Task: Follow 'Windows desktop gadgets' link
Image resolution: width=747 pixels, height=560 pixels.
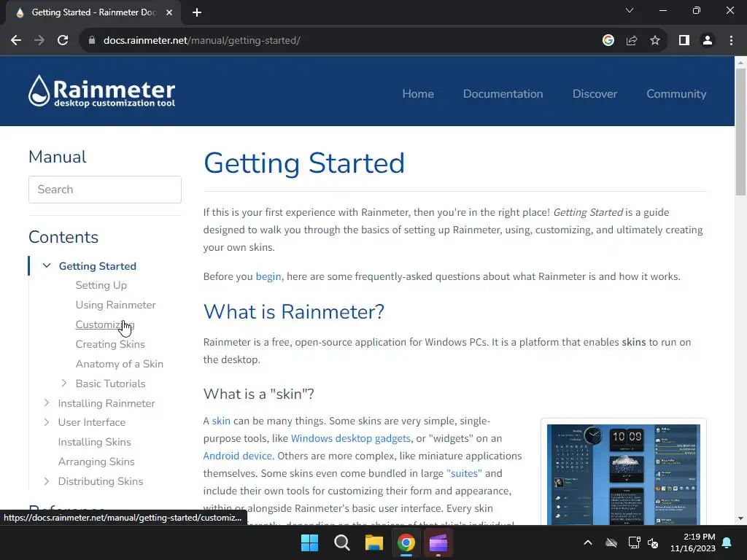Action: pos(351,438)
